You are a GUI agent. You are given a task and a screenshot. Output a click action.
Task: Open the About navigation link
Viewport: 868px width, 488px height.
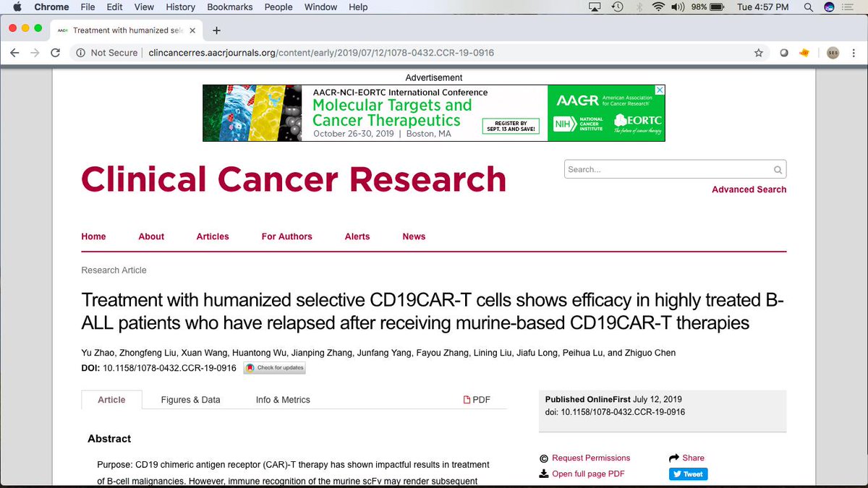pos(151,236)
